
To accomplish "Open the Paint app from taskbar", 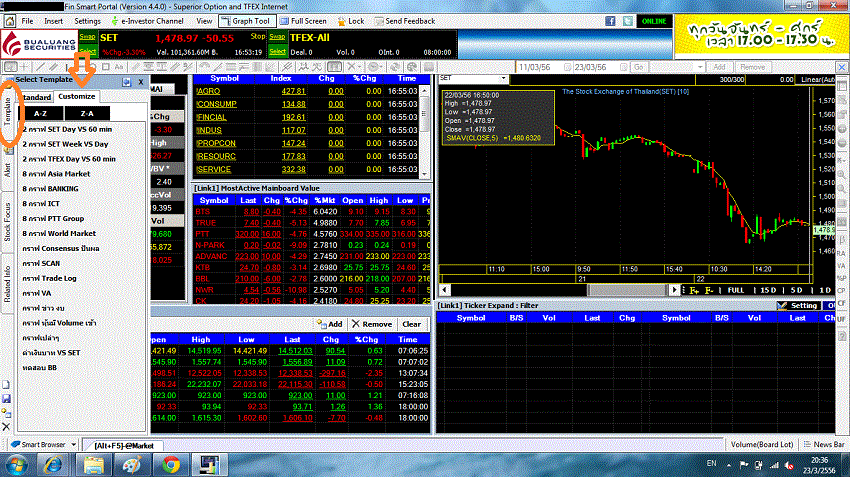I will click(132, 465).
